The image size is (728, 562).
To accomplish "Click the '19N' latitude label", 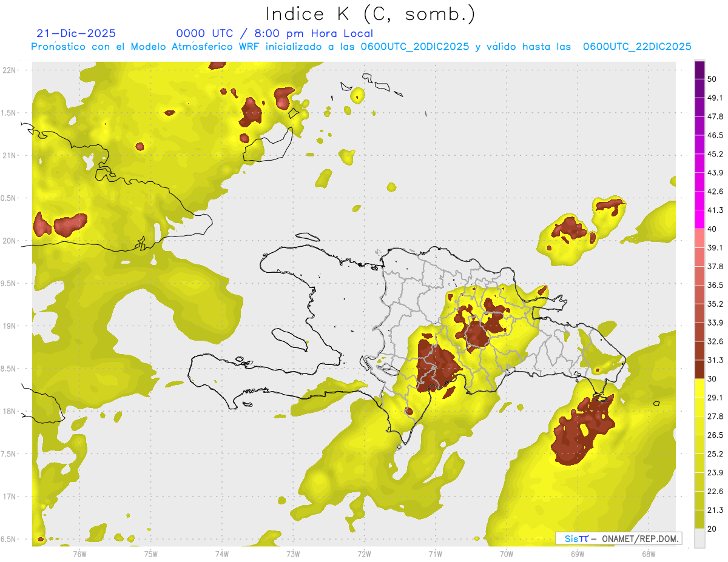I will point(9,326).
